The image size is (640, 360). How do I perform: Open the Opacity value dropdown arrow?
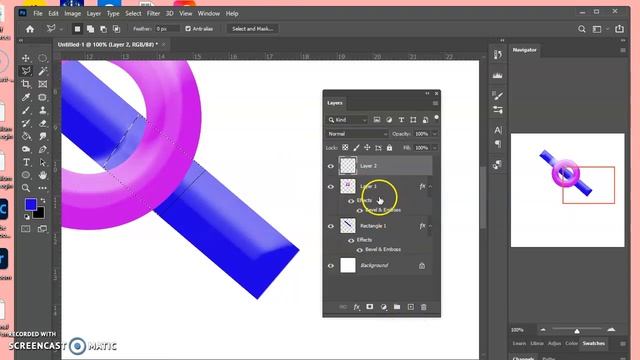tap(435, 134)
